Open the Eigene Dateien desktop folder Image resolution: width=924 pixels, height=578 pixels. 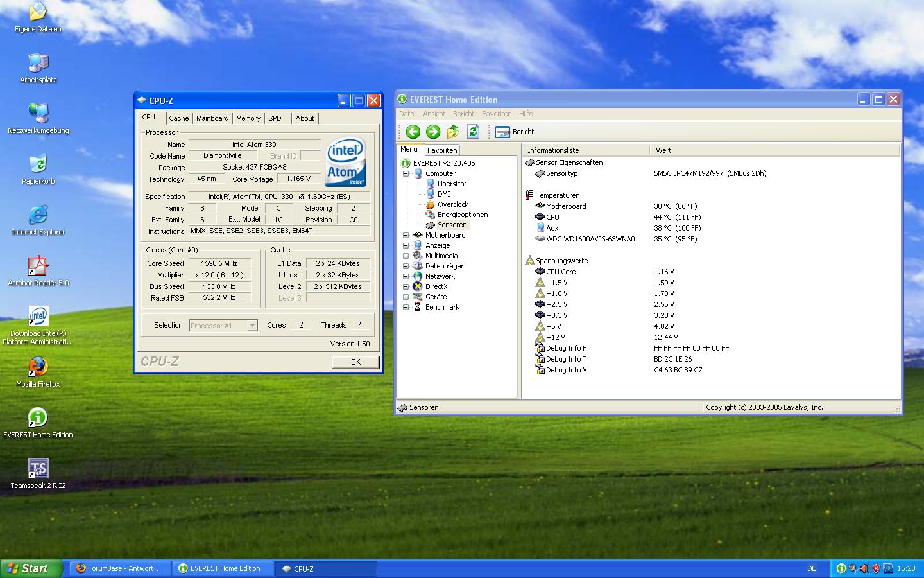[x=38, y=17]
